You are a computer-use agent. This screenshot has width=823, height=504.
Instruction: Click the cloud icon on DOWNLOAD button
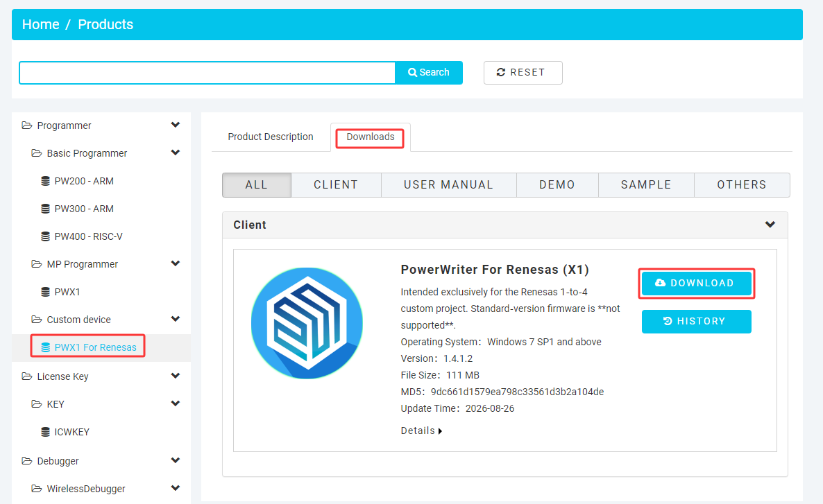click(661, 283)
